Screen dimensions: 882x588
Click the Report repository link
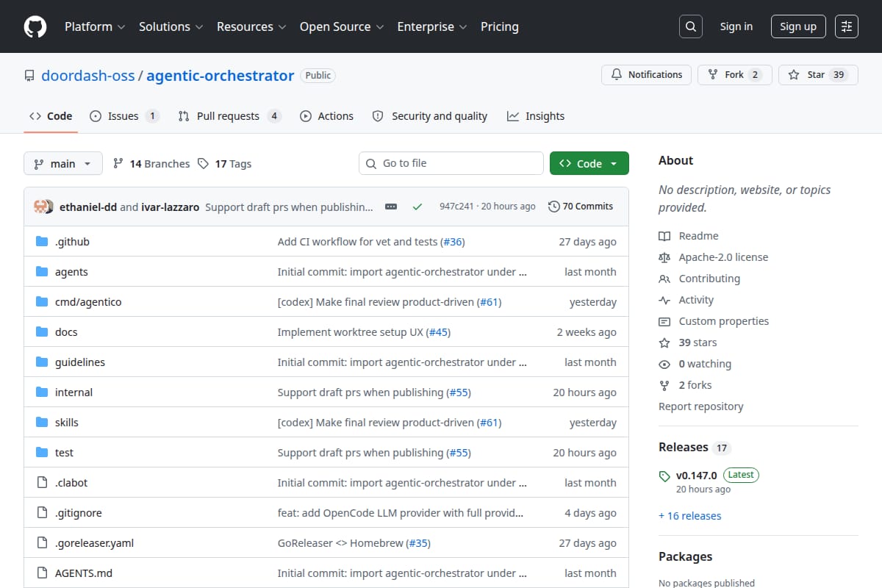coord(701,406)
